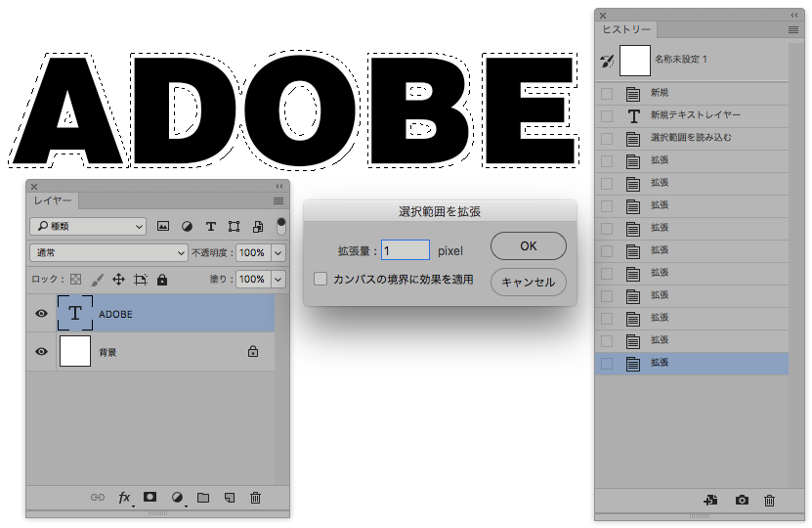
Task: Set history brush source on last 拡張
Action: coord(607,364)
